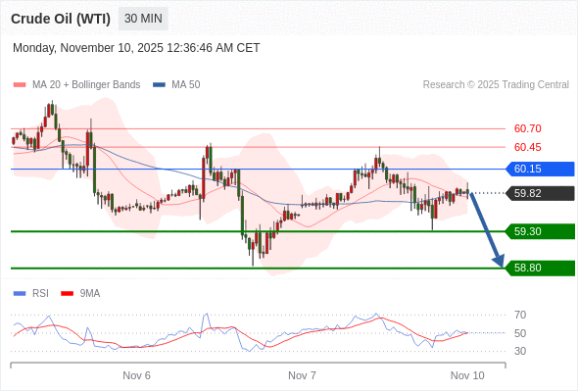Click the RSI 50 level label
This screenshot has width=578, height=392.
point(520,333)
